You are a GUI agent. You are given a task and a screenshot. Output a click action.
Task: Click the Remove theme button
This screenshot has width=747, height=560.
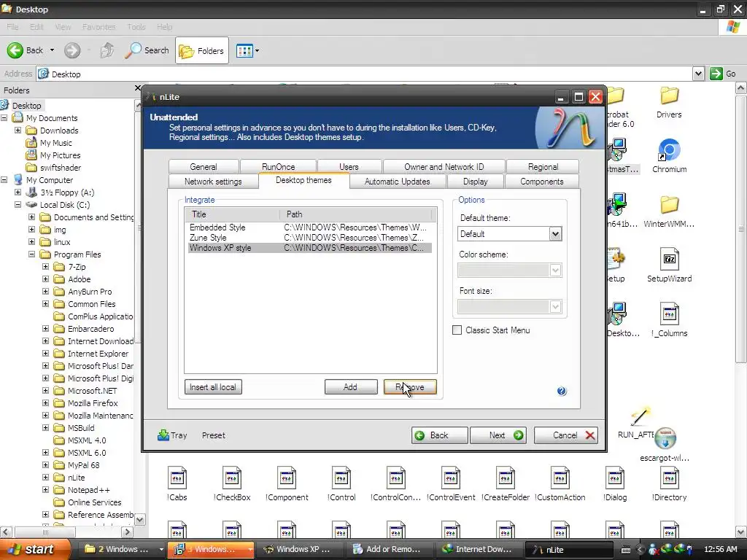410,387
